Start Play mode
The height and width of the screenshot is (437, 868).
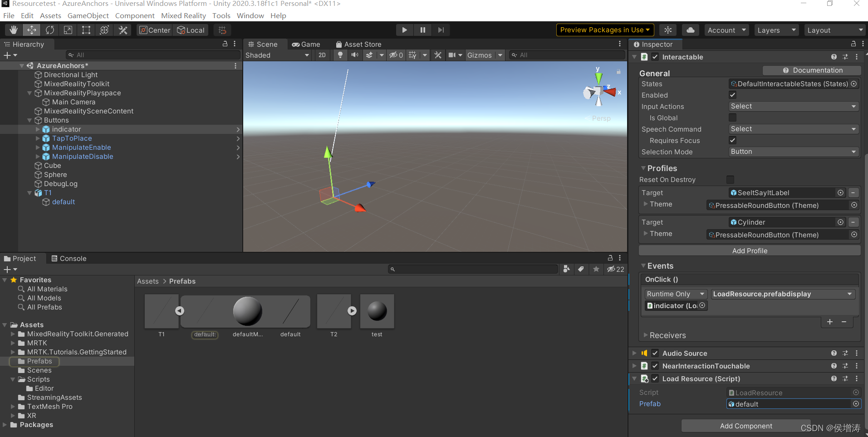pos(404,30)
